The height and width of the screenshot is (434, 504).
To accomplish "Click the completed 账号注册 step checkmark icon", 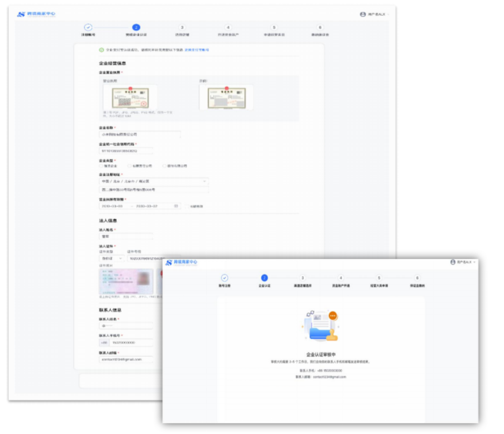I will click(225, 278).
